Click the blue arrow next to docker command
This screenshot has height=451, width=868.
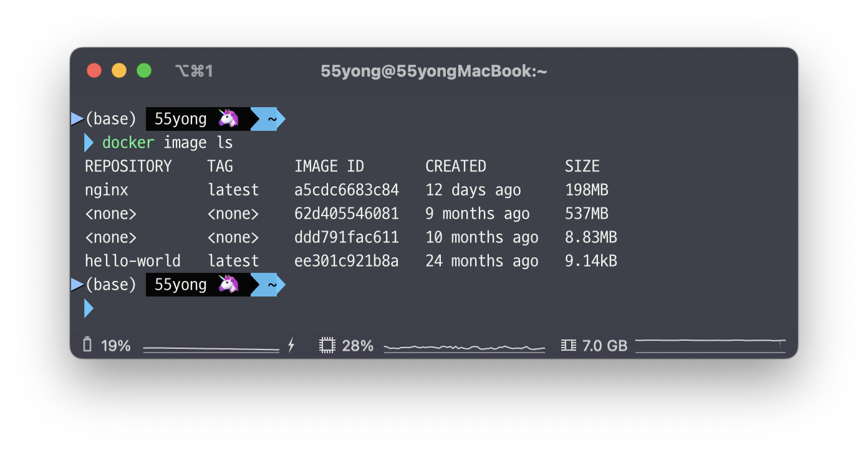tap(87, 142)
